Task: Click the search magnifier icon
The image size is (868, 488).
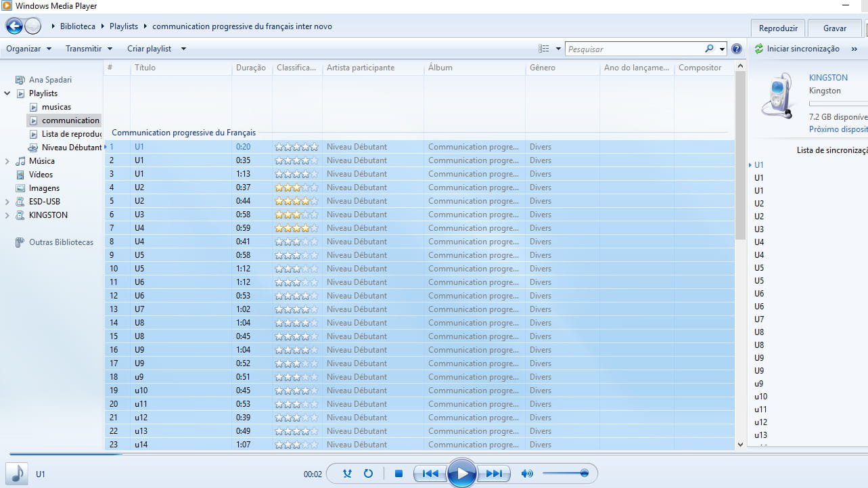Action: click(x=709, y=49)
